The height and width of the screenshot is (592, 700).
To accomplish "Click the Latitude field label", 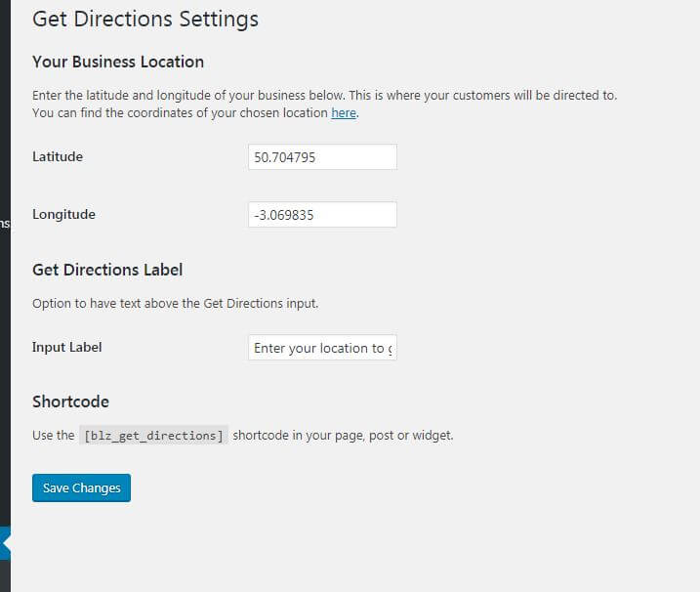I will pos(58,156).
